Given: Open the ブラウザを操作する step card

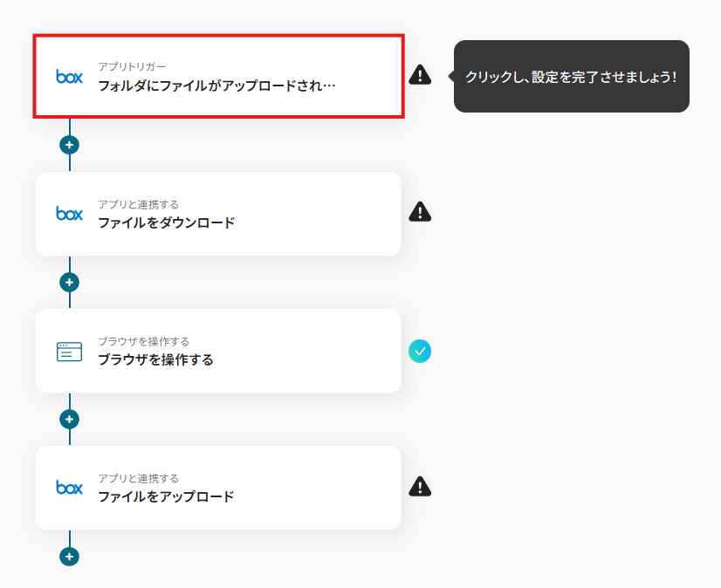Looking at the screenshot, I should [218, 351].
